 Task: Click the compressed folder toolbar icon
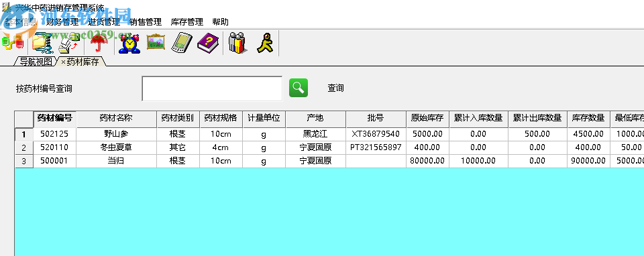coord(42,43)
